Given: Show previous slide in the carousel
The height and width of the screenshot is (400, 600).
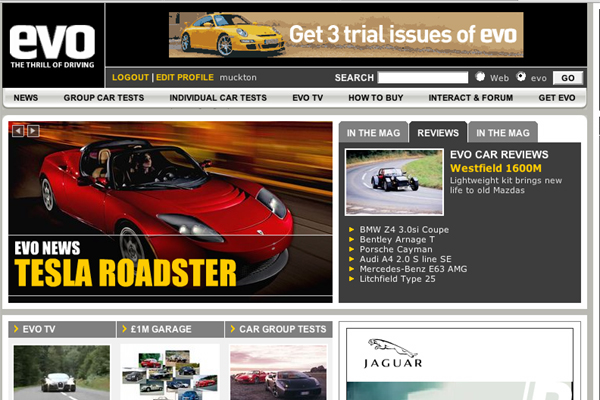Looking at the screenshot, I should click(18, 131).
